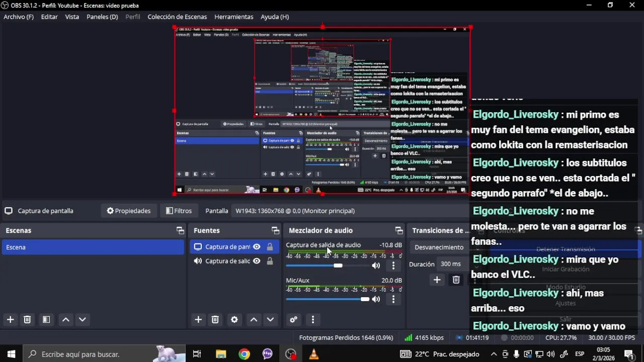644x362 pixels.
Task: Click the Filtros button
Action: pyautogui.click(x=179, y=211)
